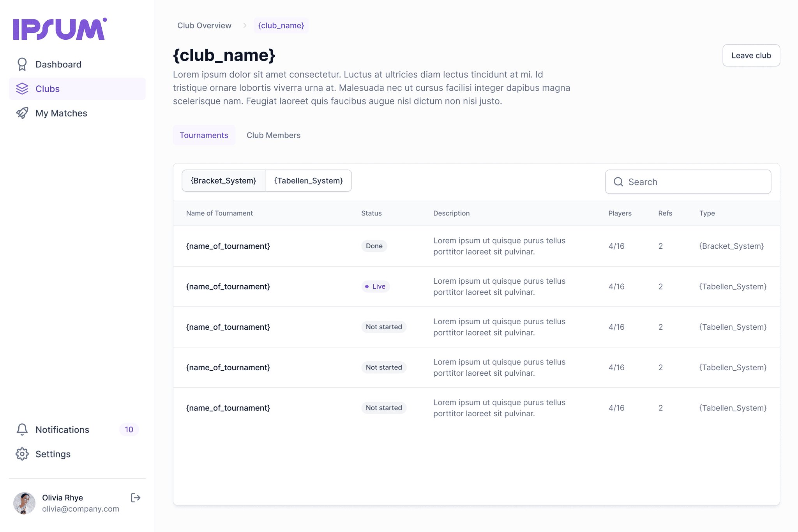Click the Leave club button

(751, 55)
